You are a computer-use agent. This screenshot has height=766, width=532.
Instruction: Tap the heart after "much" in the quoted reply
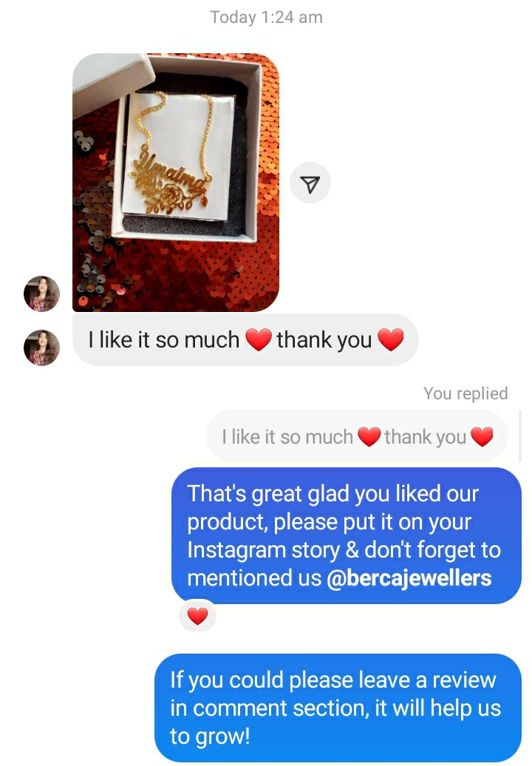[x=369, y=436]
